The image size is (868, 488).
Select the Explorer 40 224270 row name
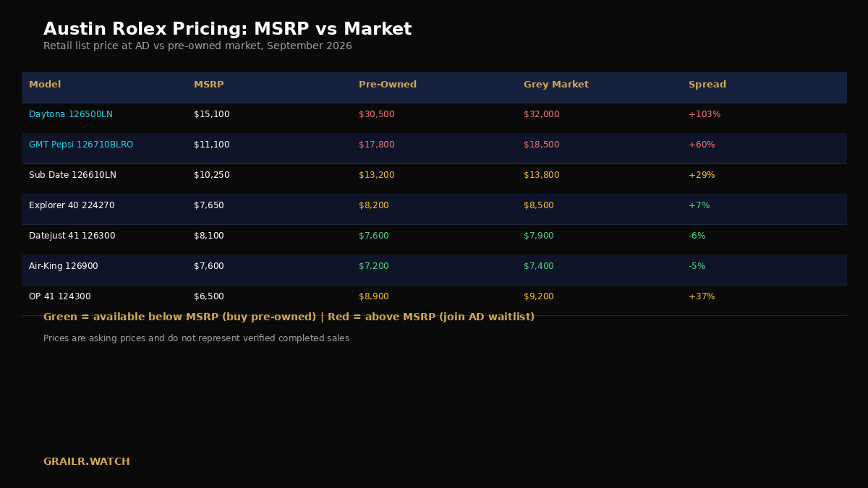click(x=72, y=205)
